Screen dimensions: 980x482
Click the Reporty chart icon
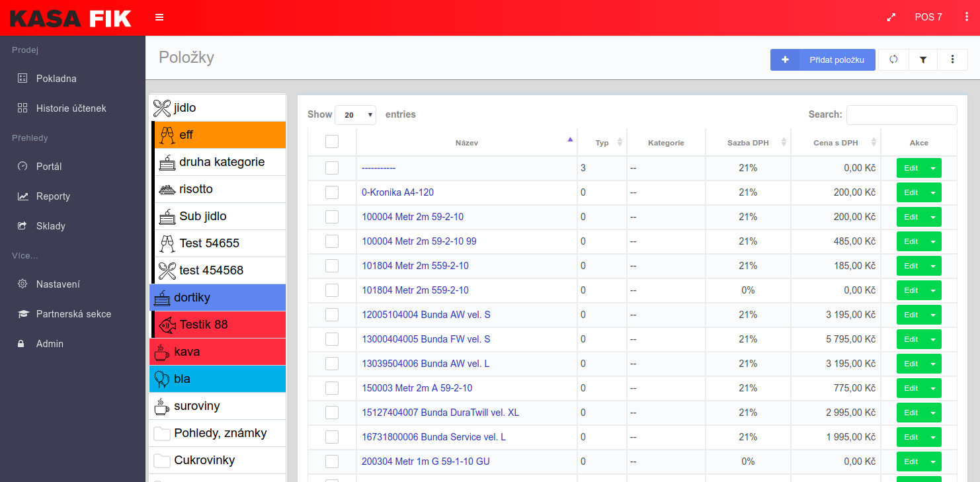pos(22,196)
